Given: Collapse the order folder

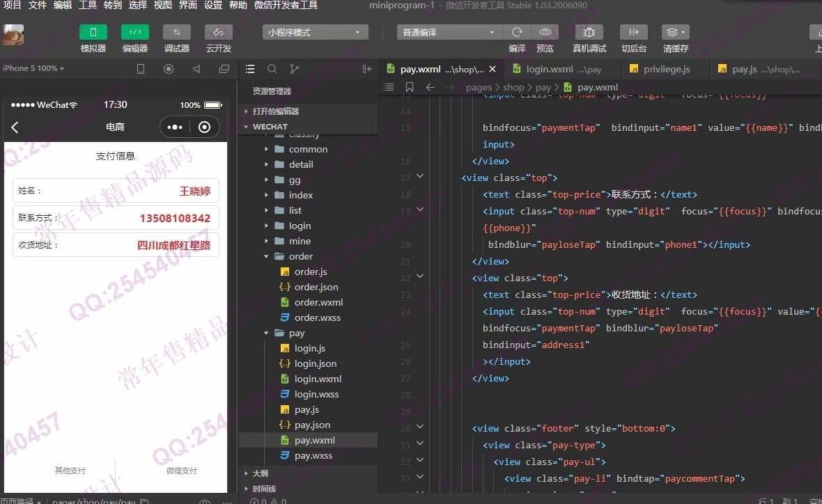Looking at the screenshot, I should pos(308,256).
